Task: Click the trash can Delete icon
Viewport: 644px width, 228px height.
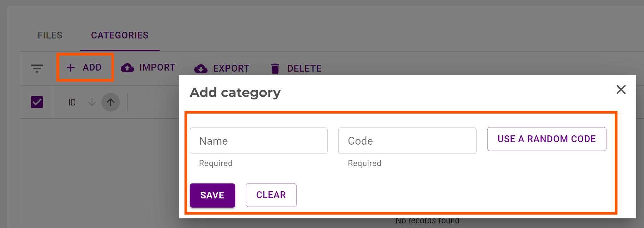Action: point(275,69)
